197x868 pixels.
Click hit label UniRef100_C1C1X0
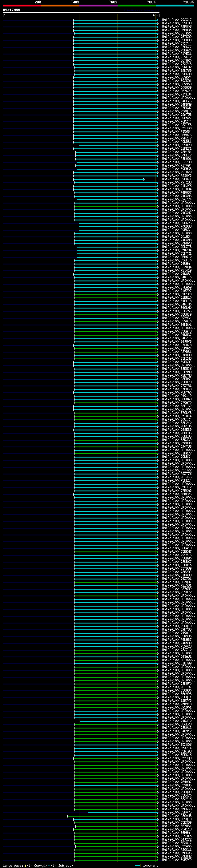pos(177,294)
